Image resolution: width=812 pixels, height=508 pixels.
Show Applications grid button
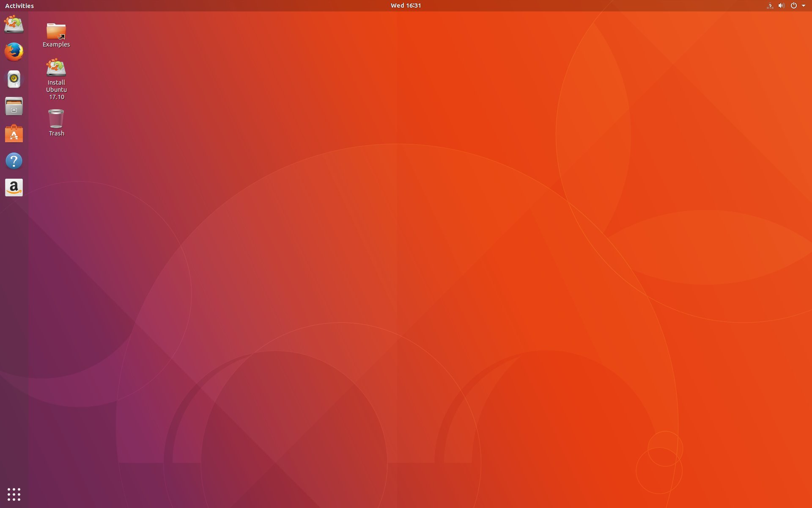(x=14, y=494)
